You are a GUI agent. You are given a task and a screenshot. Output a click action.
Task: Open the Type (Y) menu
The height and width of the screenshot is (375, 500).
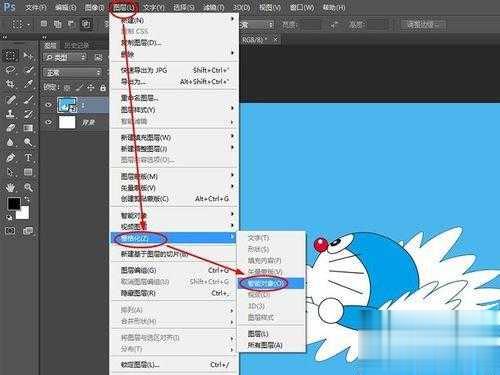point(154,7)
